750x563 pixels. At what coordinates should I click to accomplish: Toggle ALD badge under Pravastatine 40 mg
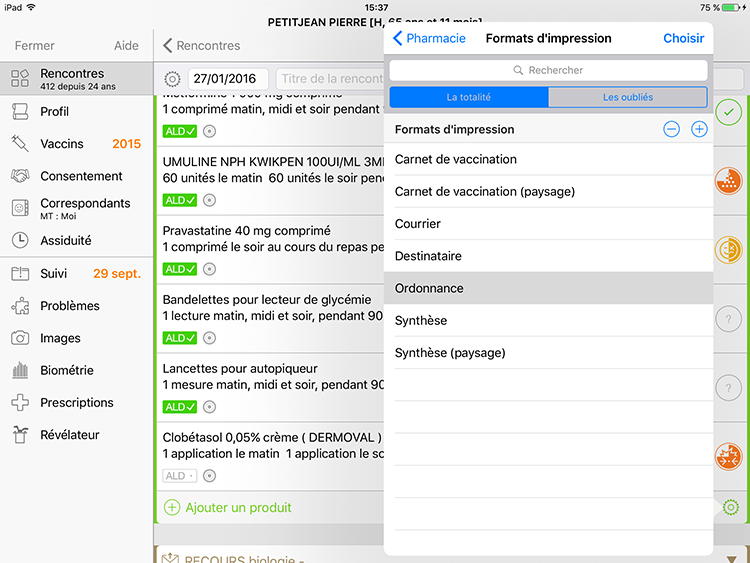[180, 269]
